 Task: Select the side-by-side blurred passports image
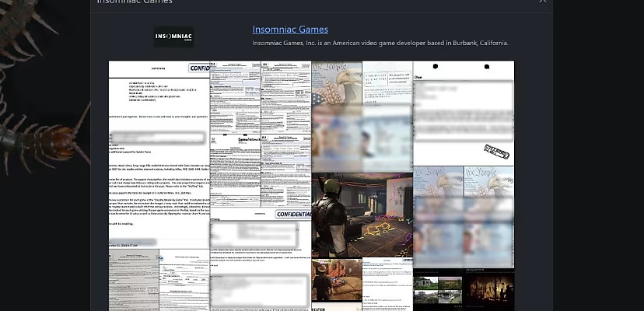(x=464, y=217)
